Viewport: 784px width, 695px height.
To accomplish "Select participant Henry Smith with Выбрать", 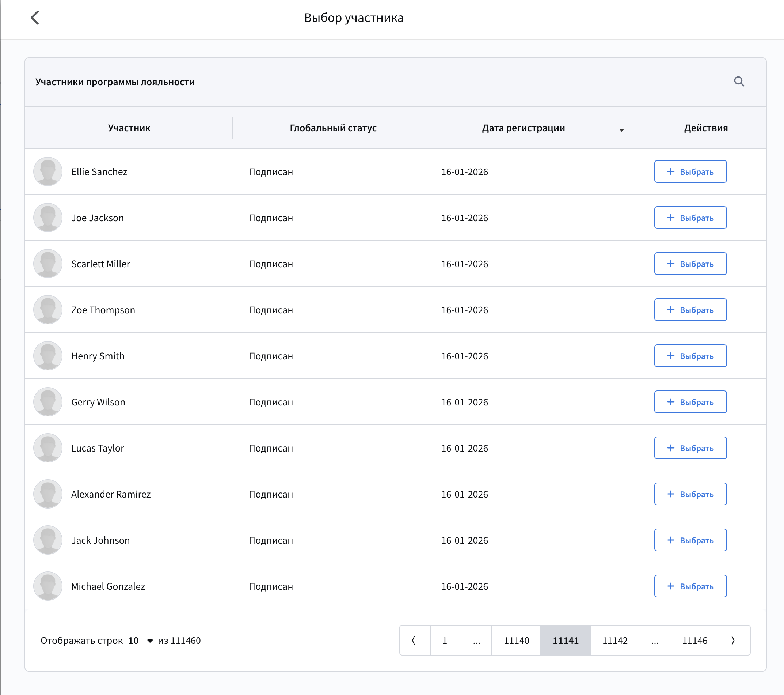I will [x=690, y=356].
